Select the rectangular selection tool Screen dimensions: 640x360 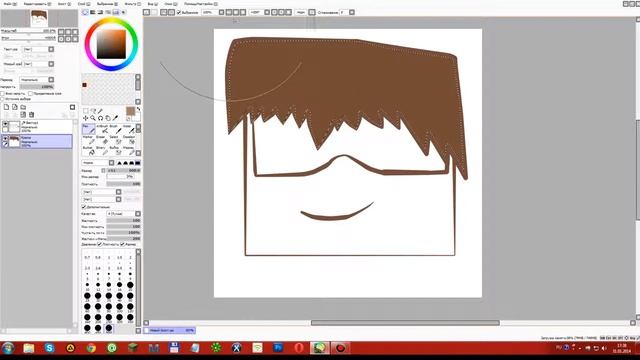[x=85, y=111]
